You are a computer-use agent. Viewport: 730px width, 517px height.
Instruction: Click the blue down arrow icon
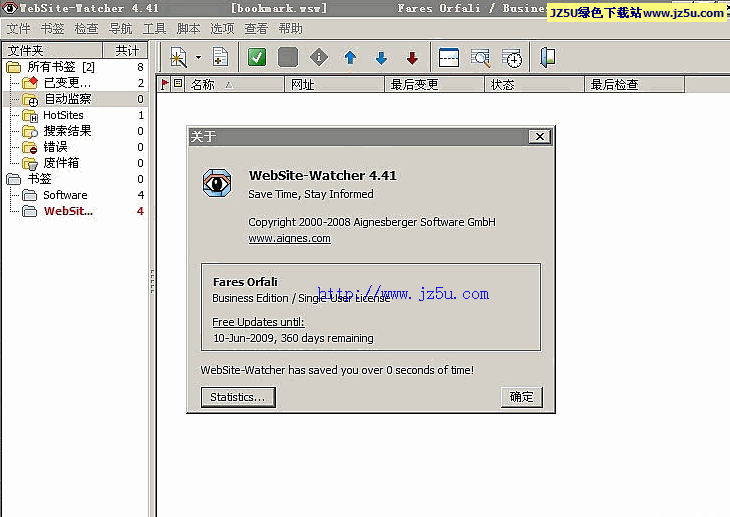pos(381,58)
